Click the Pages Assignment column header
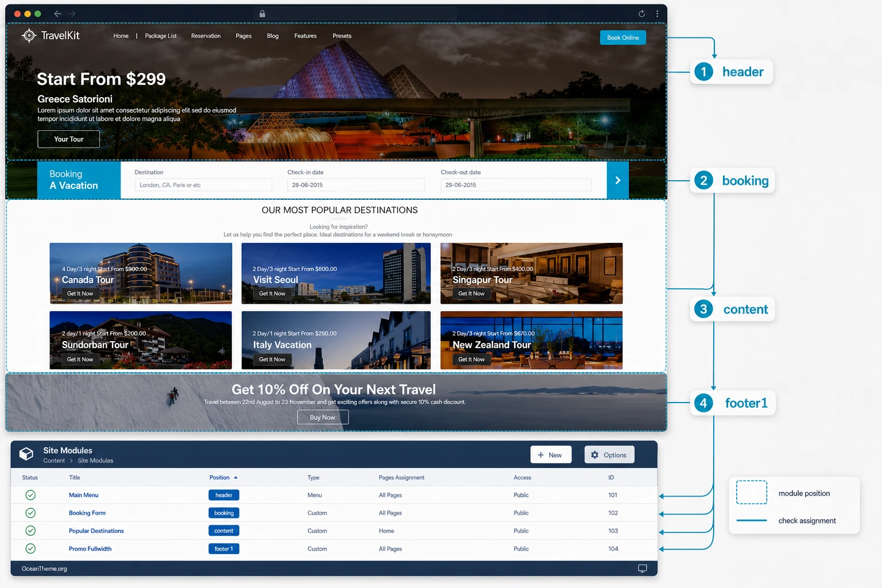 pos(401,478)
